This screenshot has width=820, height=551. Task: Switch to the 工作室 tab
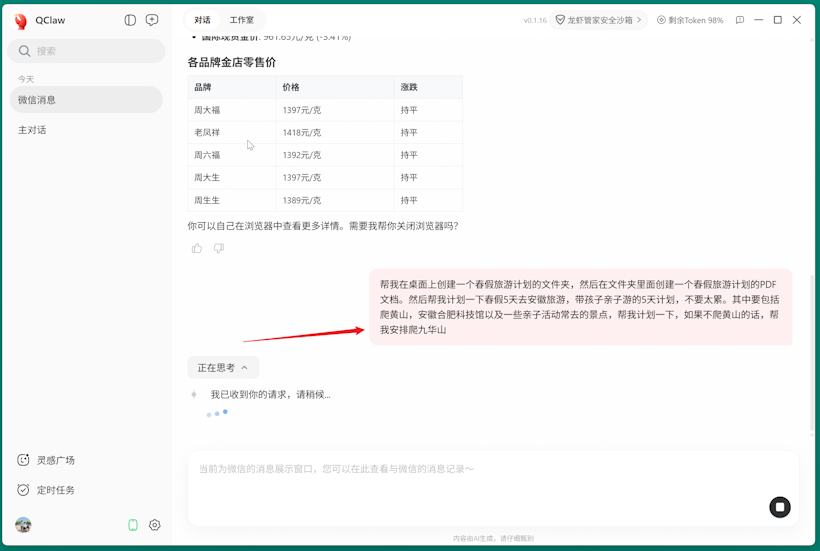click(x=242, y=20)
